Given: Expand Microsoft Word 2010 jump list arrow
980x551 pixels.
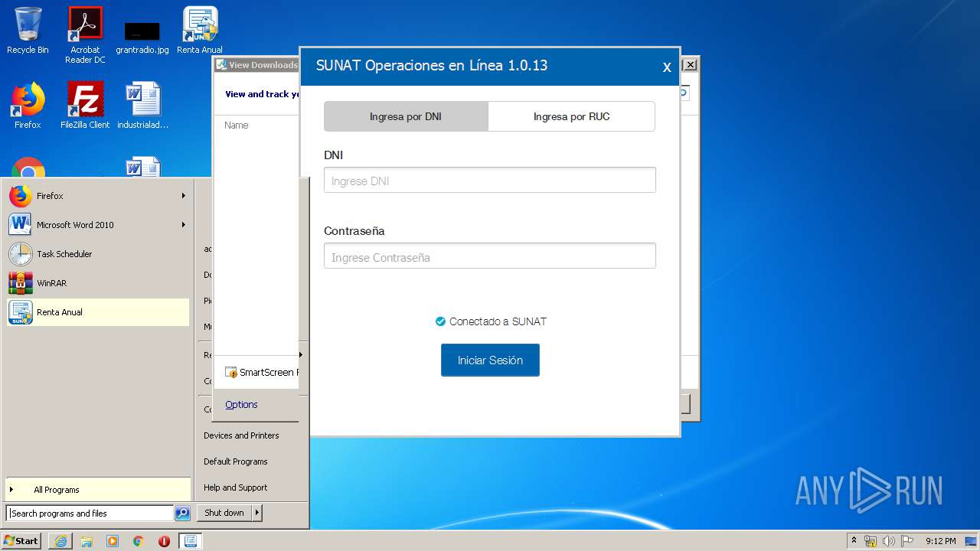Looking at the screenshot, I should 184,225.
